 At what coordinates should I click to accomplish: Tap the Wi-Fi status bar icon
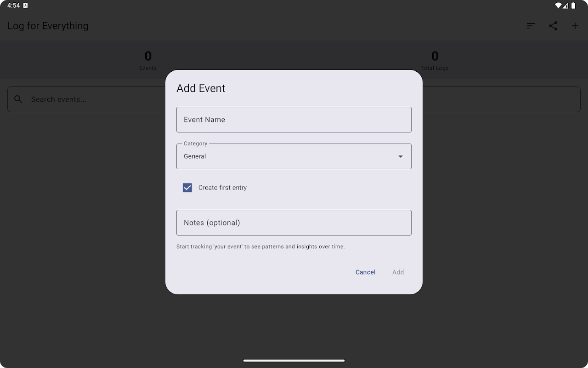(x=558, y=6)
